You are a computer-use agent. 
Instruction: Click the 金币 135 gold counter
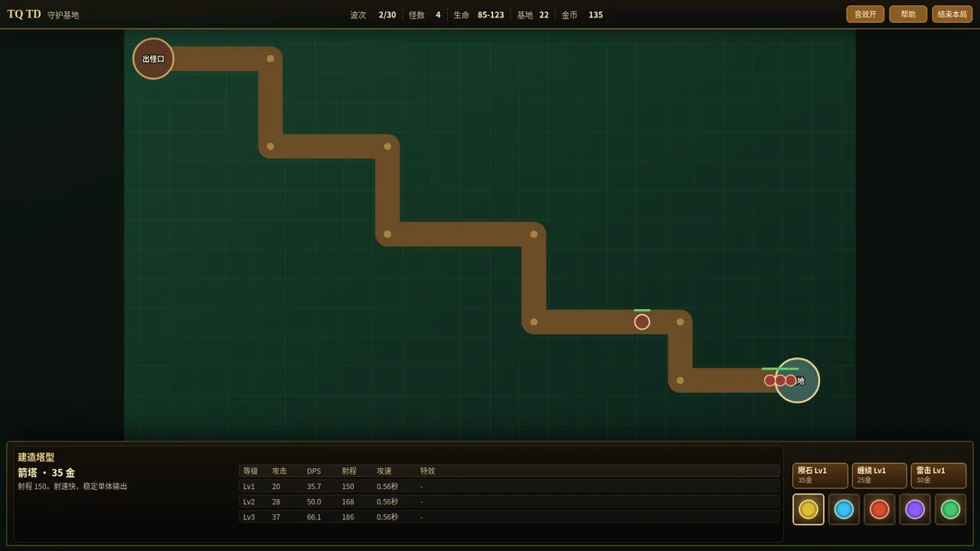[582, 15]
